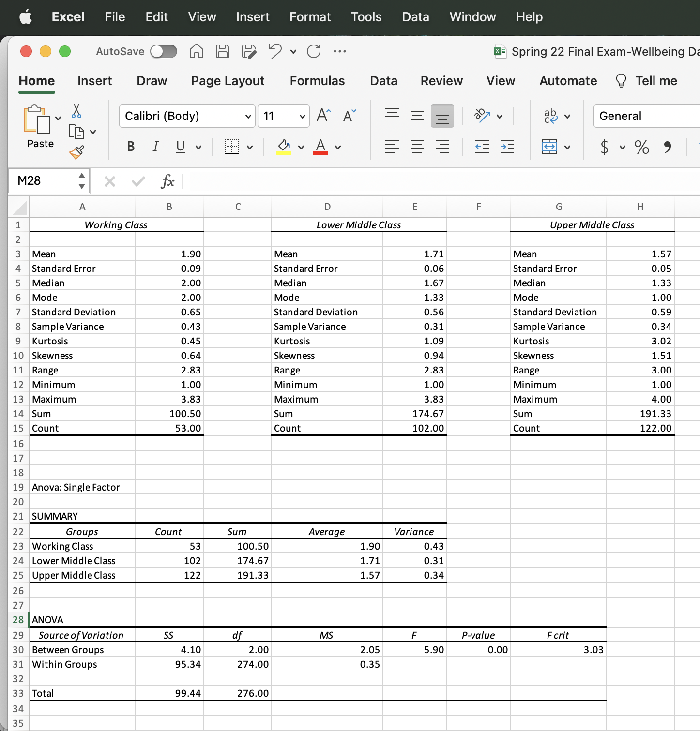Toggle Bottom Align

[x=442, y=116]
